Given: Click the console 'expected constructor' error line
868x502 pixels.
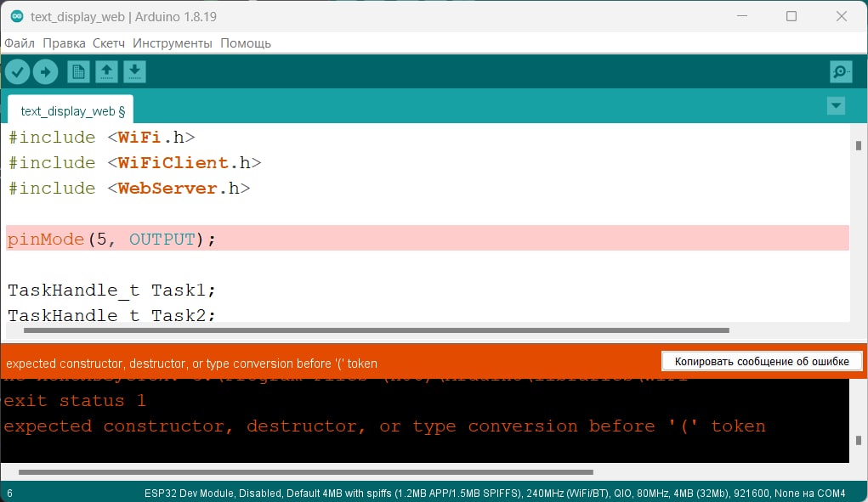Looking at the screenshot, I should [x=385, y=426].
